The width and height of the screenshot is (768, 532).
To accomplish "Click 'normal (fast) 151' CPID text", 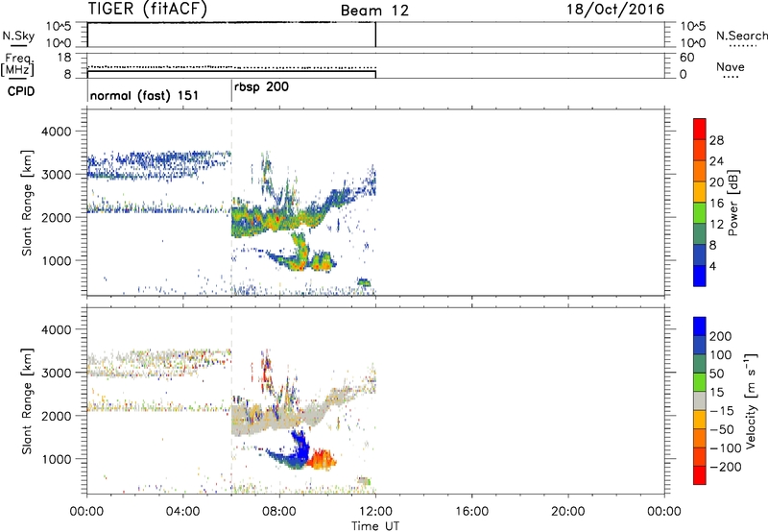I will tap(144, 95).
